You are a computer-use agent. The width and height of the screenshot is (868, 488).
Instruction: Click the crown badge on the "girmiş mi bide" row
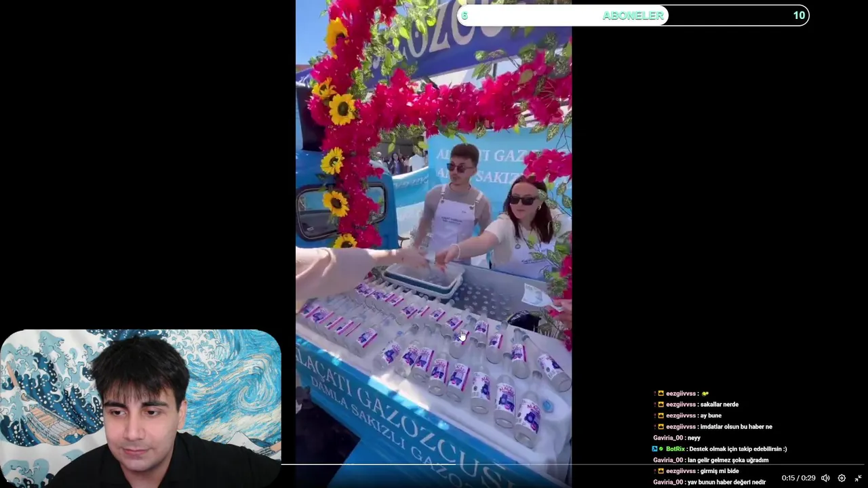(x=661, y=471)
